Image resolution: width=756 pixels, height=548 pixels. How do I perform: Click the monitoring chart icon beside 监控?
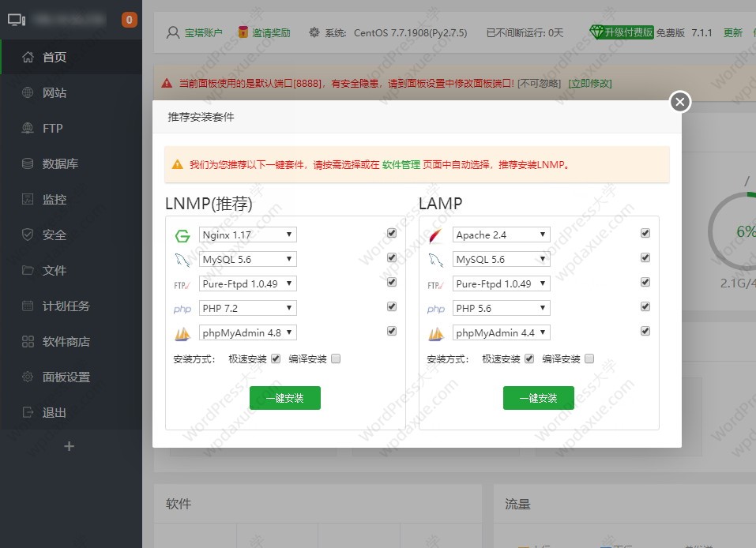point(28,199)
